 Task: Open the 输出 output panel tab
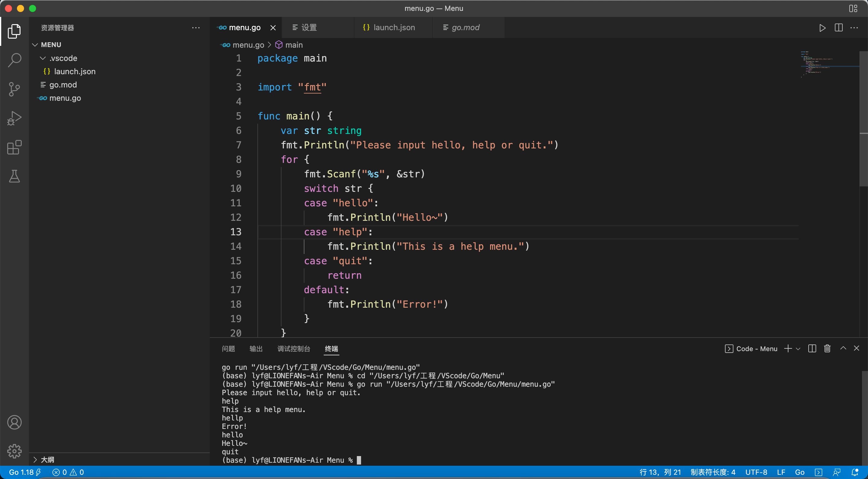pos(256,349)
